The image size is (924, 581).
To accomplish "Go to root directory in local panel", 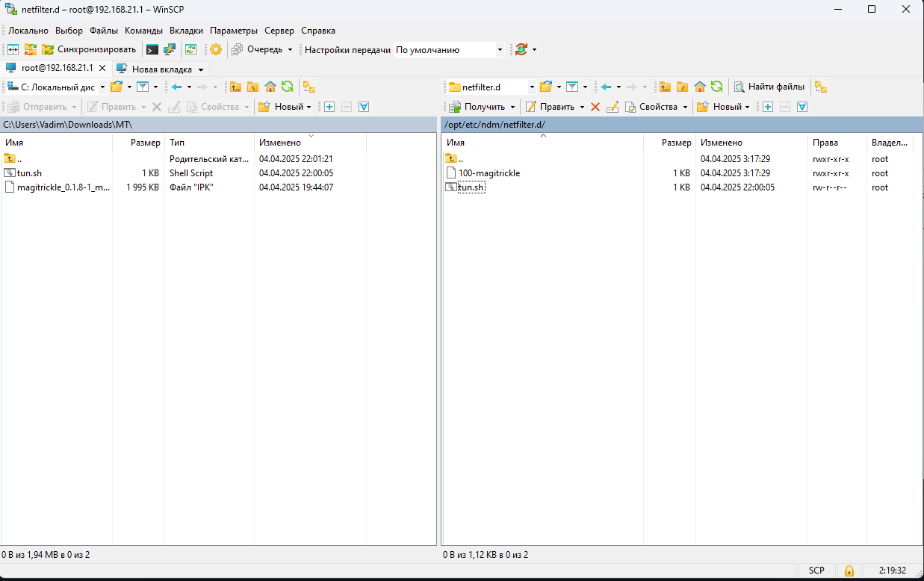I will point(252,87).
